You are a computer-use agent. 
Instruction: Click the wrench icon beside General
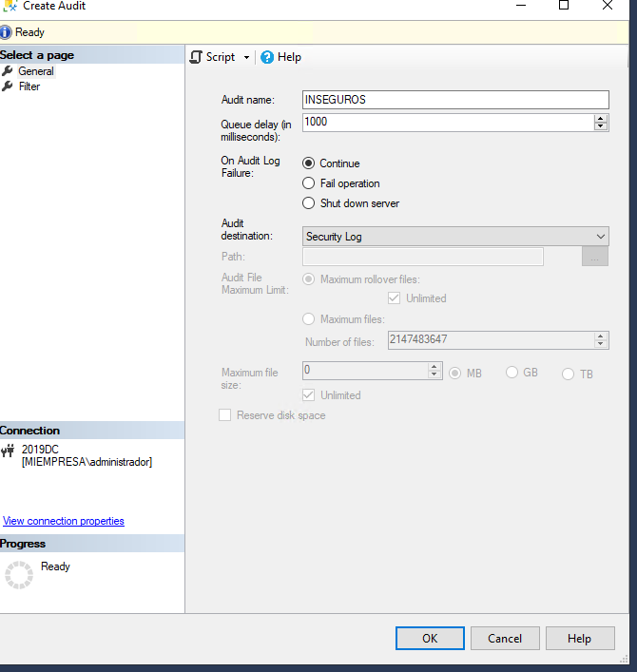pos(9,71)
